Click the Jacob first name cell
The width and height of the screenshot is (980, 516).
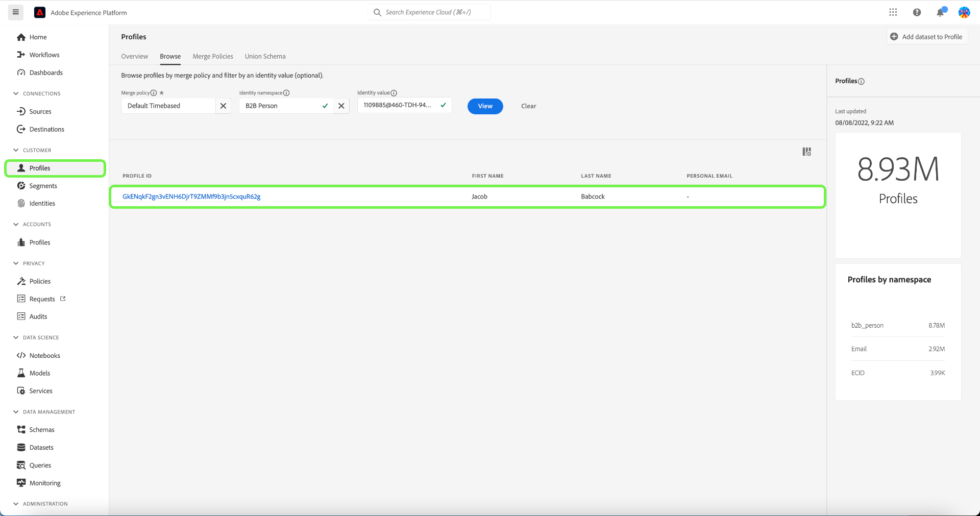(x=479, y=197)
